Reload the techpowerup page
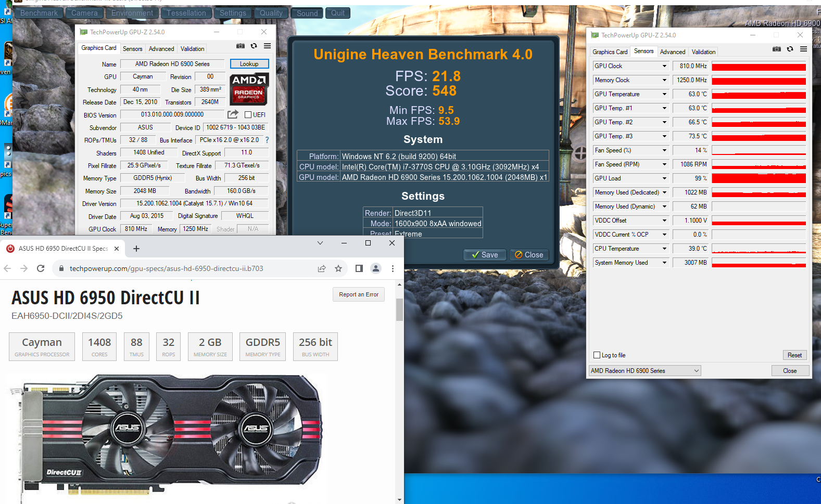The width and height of the screenshot is (821, 504). pyautogui.click(x=41, y=268)
